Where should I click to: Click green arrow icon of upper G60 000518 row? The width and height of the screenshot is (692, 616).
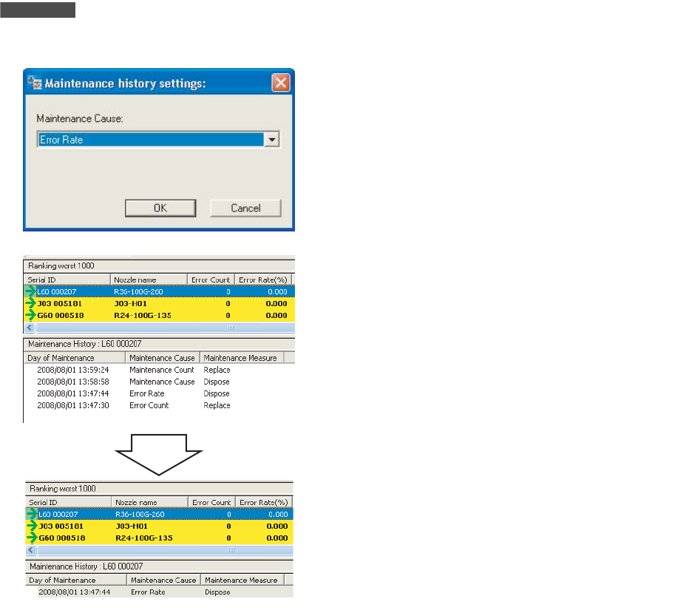[30, 315]
